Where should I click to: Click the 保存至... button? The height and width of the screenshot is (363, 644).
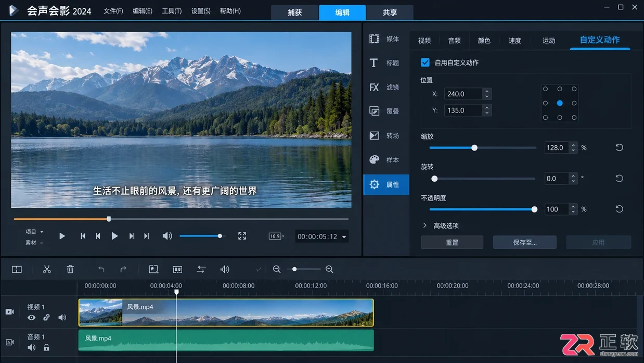pos(525,242)
